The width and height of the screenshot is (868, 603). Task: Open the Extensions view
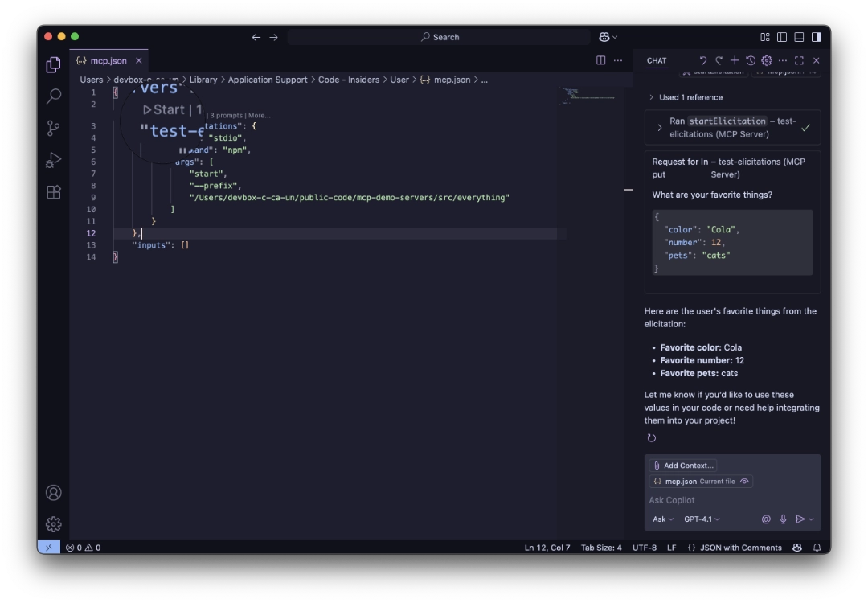coord(53,192)
